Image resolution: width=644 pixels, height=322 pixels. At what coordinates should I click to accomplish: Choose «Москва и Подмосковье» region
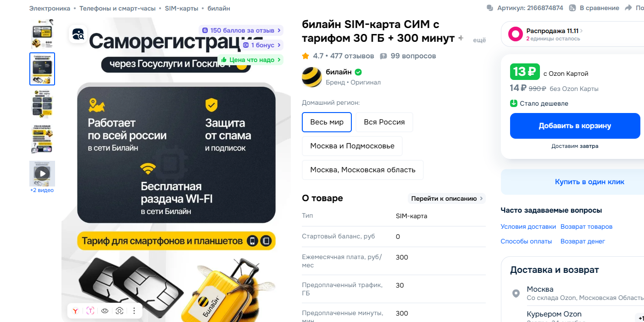coord(352,146)
